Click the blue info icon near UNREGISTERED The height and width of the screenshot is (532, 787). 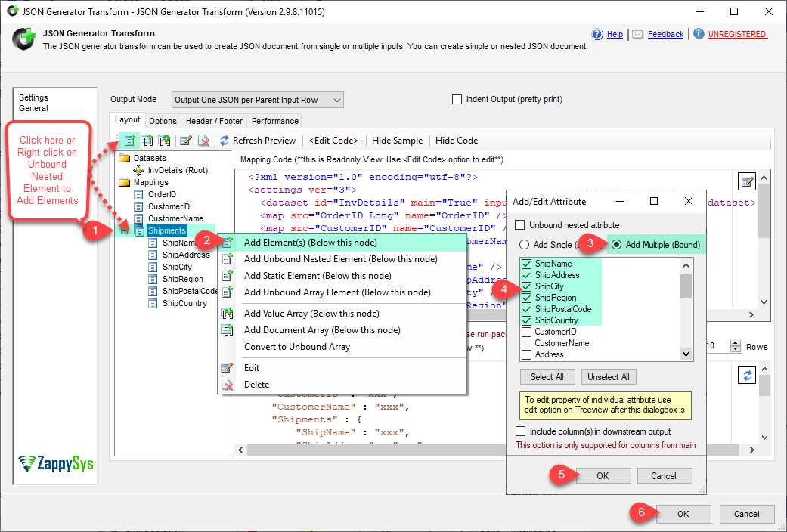(699, 33)
